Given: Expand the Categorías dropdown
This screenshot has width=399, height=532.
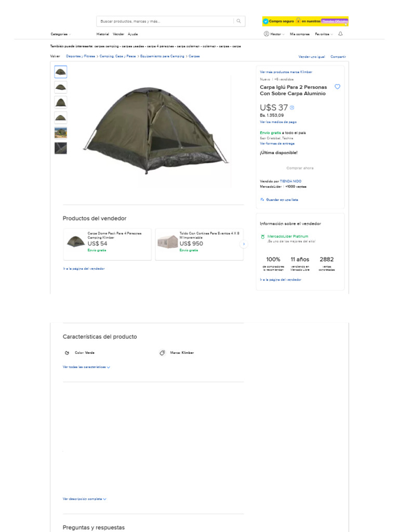Looking at the screenshot, I should (x=61, y=34).
